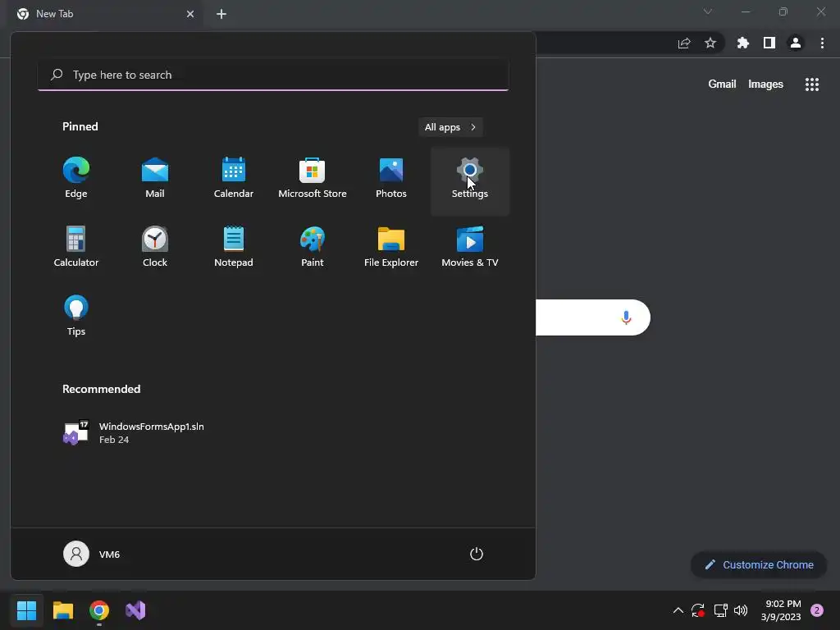This screenshot has height=630, width=840.
Task: Launch the Calendar app
Action: [x=234, y=178]
